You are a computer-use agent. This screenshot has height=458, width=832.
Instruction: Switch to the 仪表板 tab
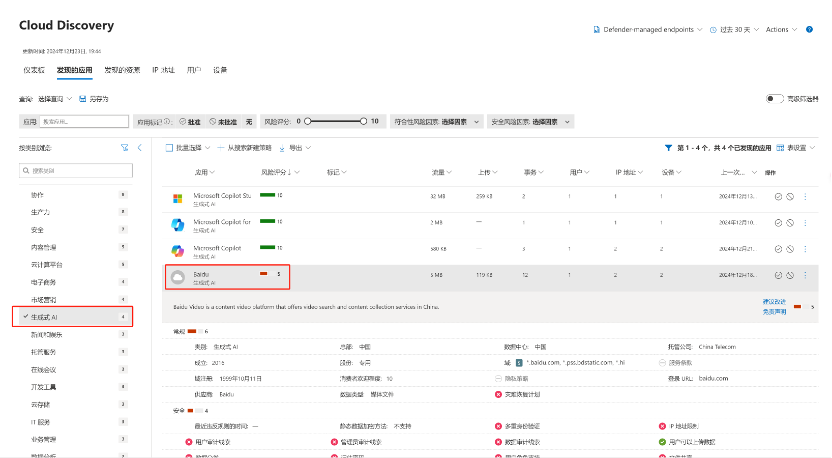click(34, 70)
